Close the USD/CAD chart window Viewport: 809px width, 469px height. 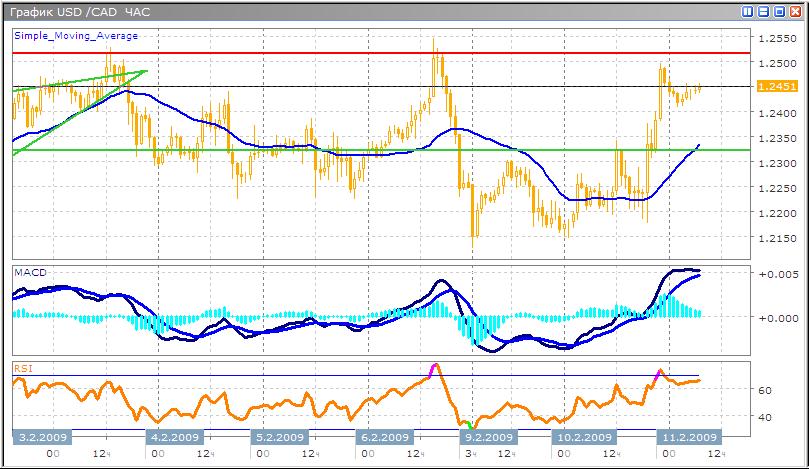click(795, 12)
